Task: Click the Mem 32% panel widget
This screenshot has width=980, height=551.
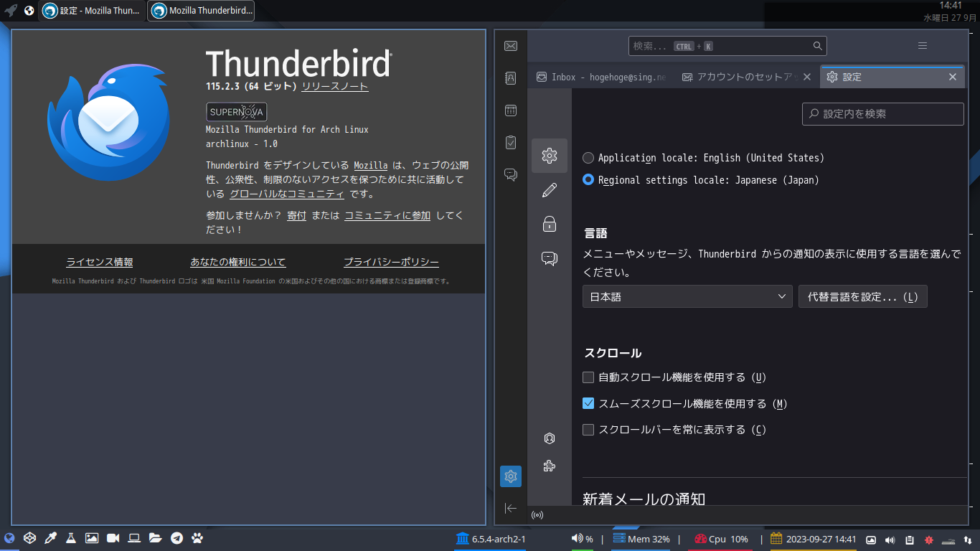Action: (x=641, y=539)
